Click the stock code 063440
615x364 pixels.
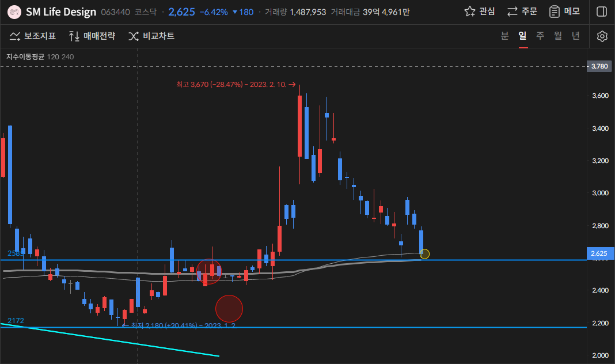(115, 12)
